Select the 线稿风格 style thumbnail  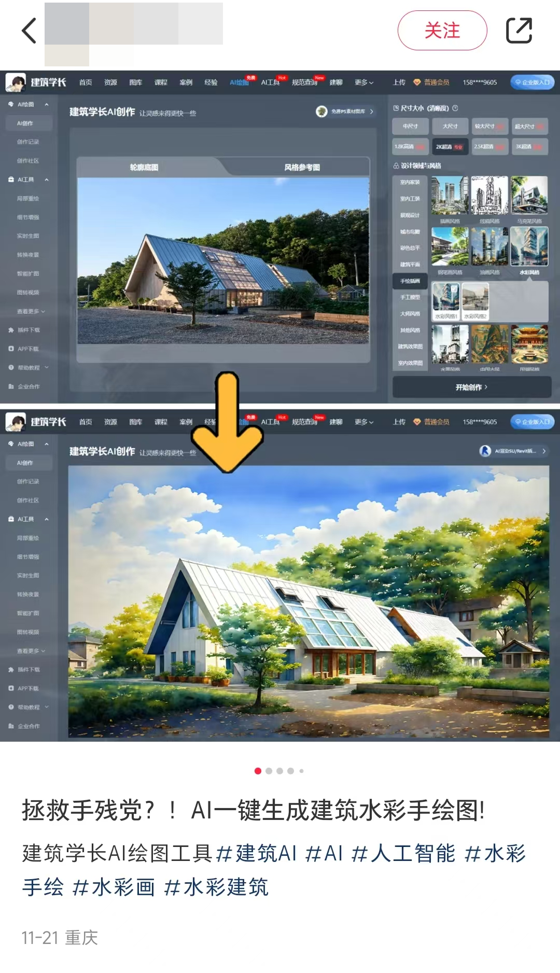[x=489, y=196]
